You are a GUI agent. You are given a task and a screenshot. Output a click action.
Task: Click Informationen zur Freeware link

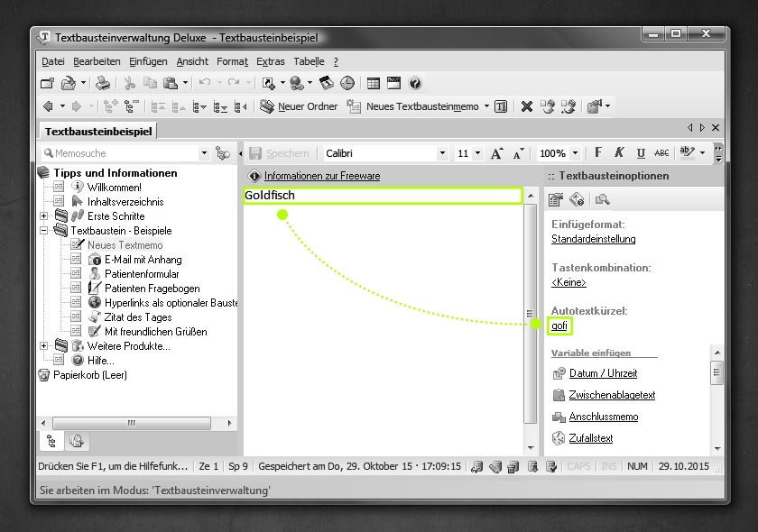(x=322, y=176)
